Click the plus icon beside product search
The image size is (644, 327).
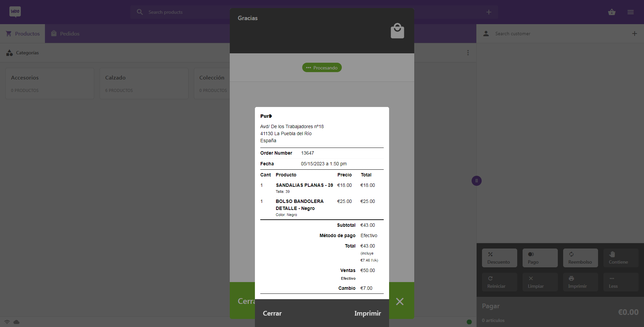488,12
